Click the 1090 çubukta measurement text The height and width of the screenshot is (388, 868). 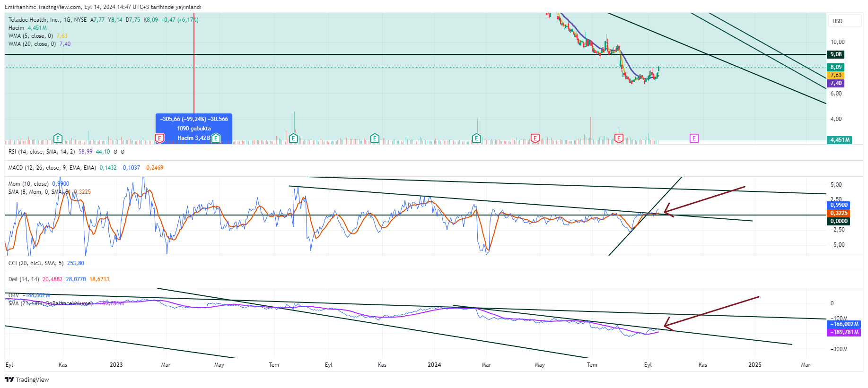[x=194, y=129]
